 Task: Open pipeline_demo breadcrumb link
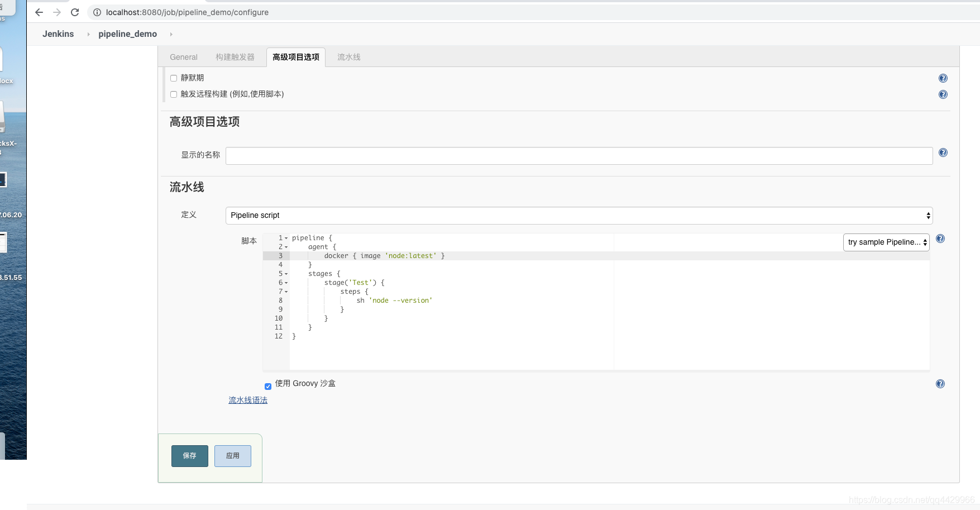tap(128, 34)
